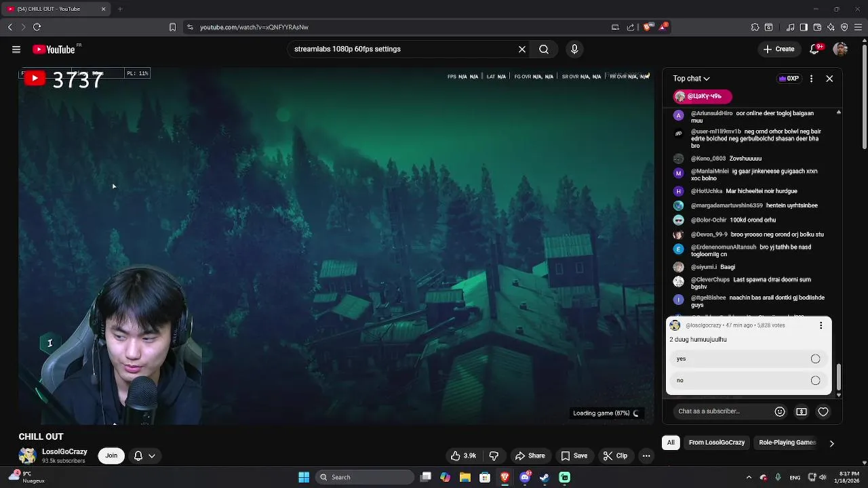The width and height of the screenshot is (868, 488).
Task: Expand notification bell options chevron
Action: pos(152,455)
